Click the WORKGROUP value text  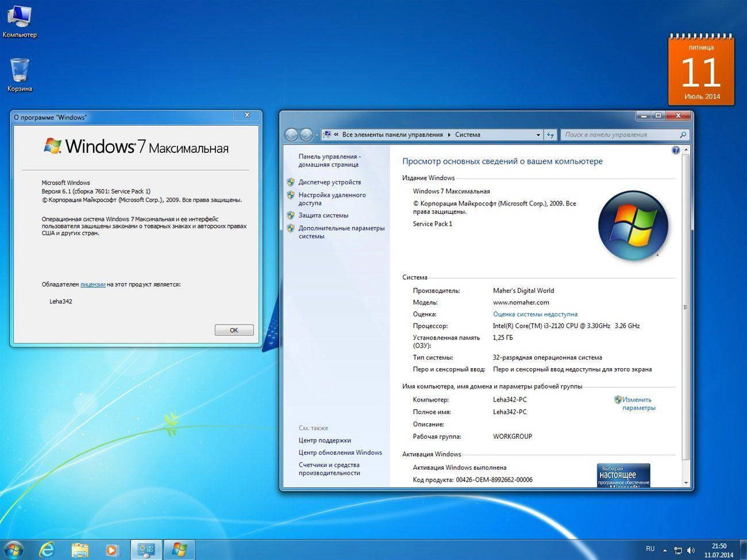[513, 437]
